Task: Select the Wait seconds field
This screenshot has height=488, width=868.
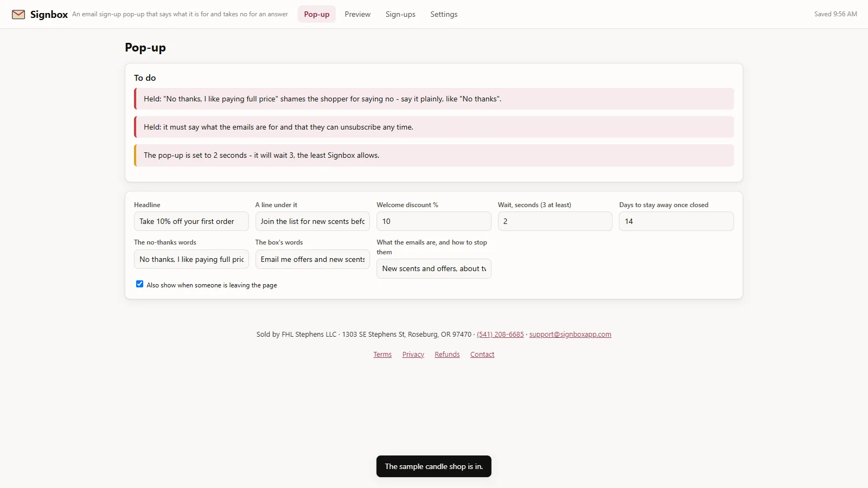Action: pyautogui.click(x=555, y=221)
